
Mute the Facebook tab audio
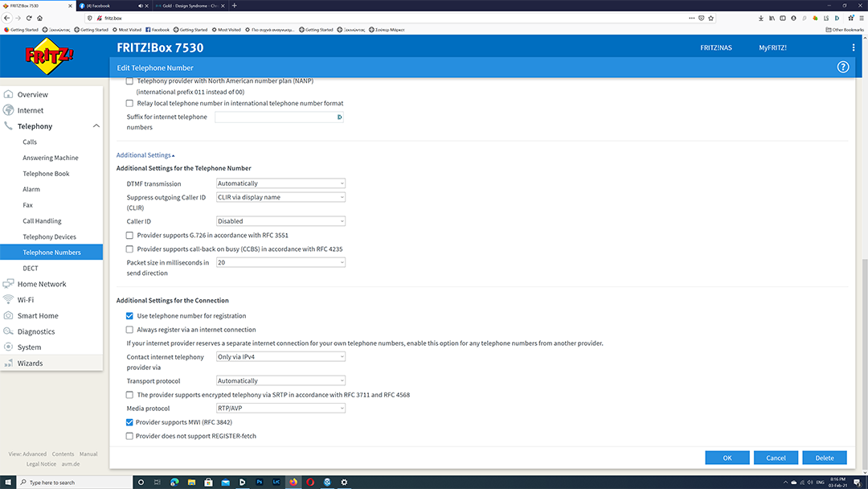pos(140,6)
